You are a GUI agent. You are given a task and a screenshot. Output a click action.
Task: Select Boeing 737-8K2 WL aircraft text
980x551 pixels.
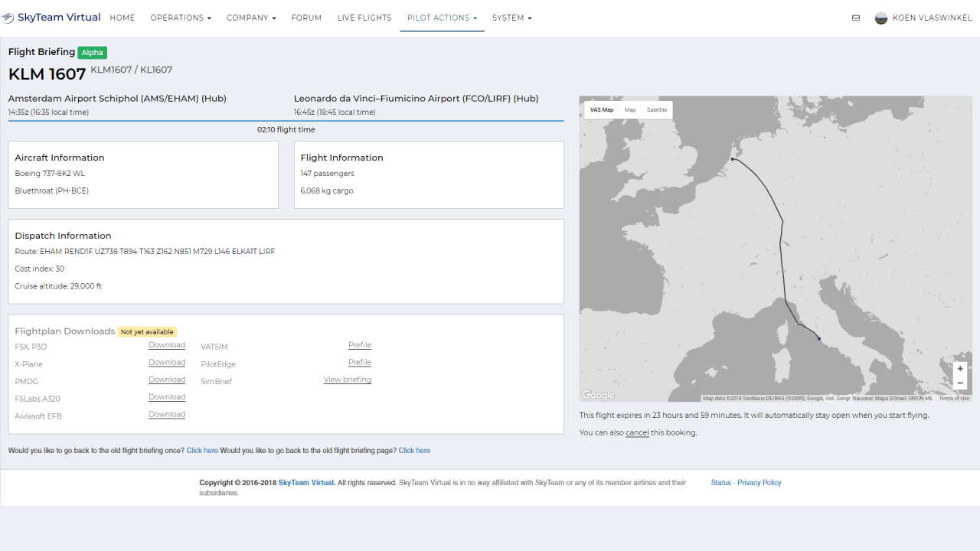click(x=50, y=174)
